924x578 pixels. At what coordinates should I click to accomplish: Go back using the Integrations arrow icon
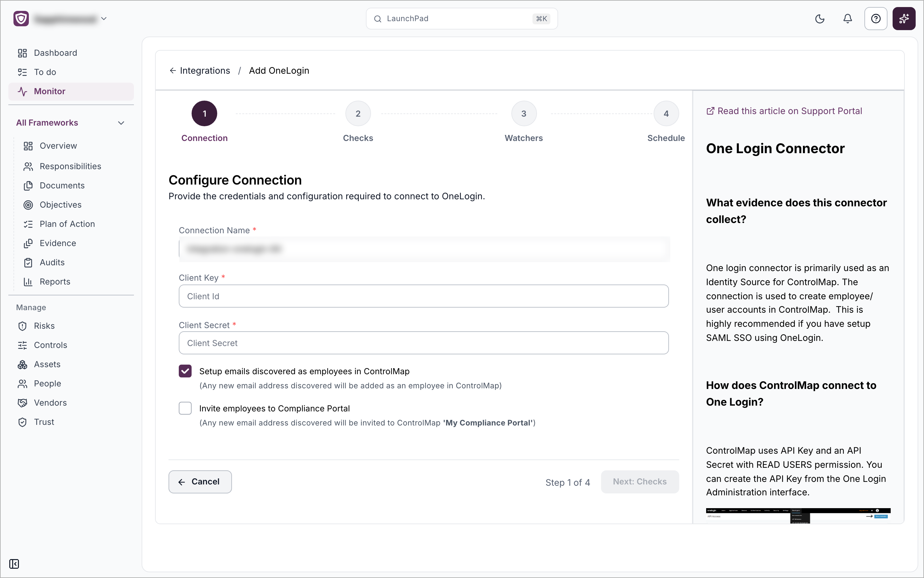point(173,70)
